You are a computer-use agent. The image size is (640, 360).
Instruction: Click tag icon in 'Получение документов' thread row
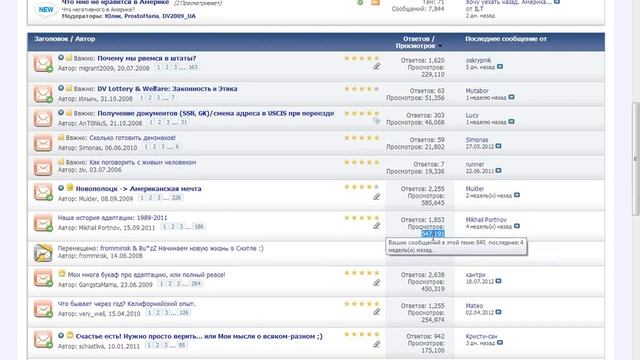[376, 121]
